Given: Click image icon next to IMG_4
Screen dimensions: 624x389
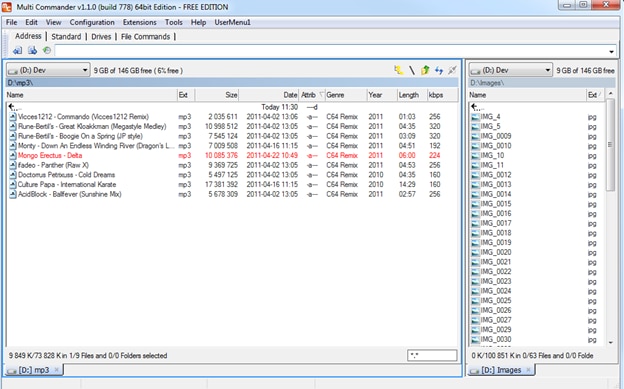Looking at the screenshot, I should (475, 117).
